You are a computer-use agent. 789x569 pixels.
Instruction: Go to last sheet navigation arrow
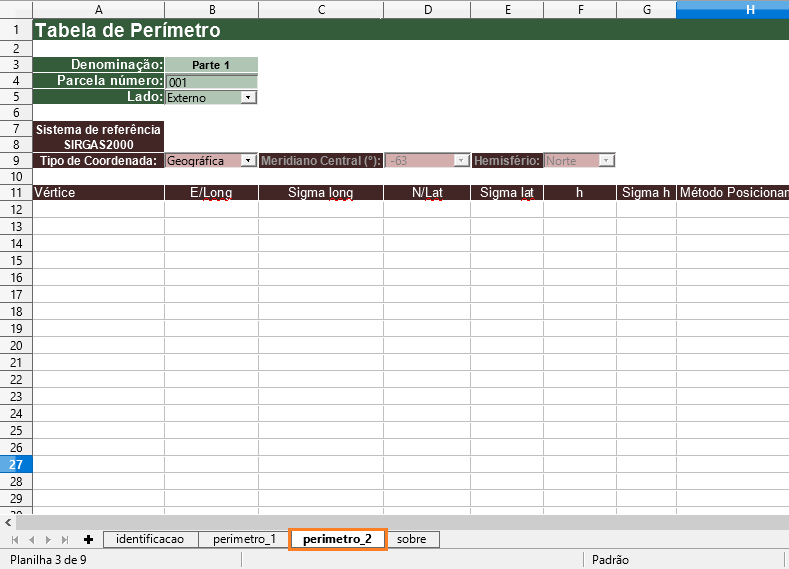[65, 539]
